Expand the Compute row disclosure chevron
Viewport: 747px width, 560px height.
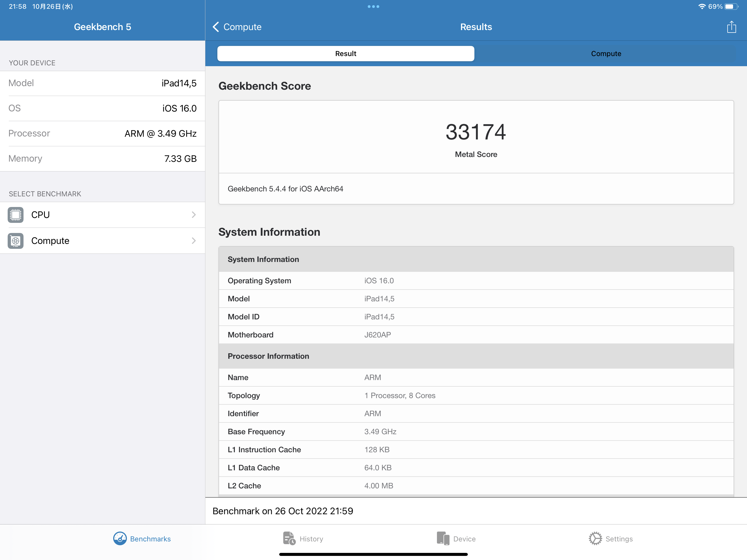click(194, 241)
